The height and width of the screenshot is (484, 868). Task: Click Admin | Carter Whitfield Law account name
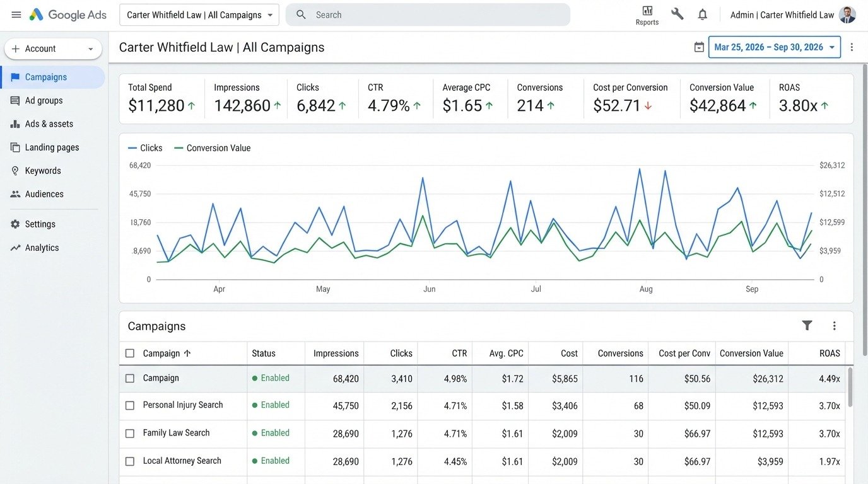(x=782, y=14)
